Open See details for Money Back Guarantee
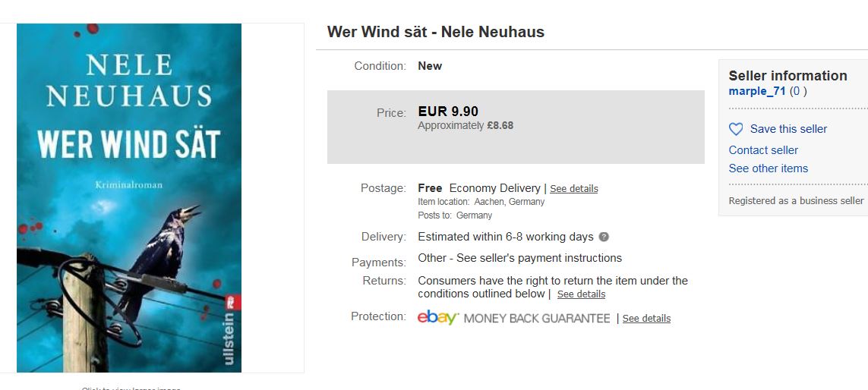868x390 pixels. pos(646,319)
